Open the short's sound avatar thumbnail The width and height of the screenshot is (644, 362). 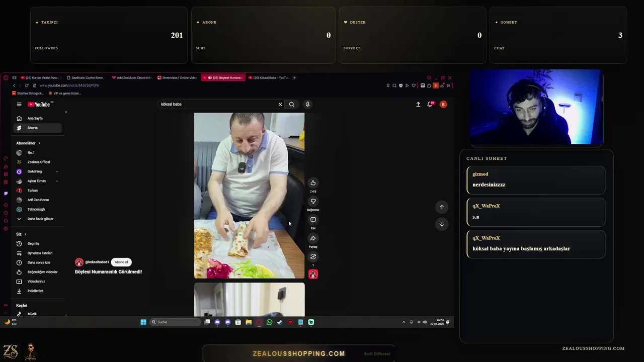click(x=313, y=274)
